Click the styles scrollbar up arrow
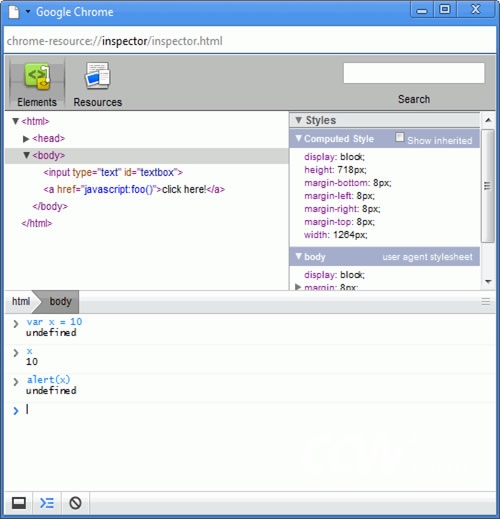Screen dimensions: 500x519 pos(488,120)
